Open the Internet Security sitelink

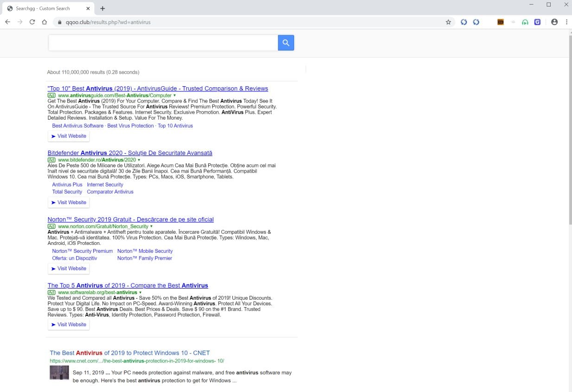click(105, 185)
